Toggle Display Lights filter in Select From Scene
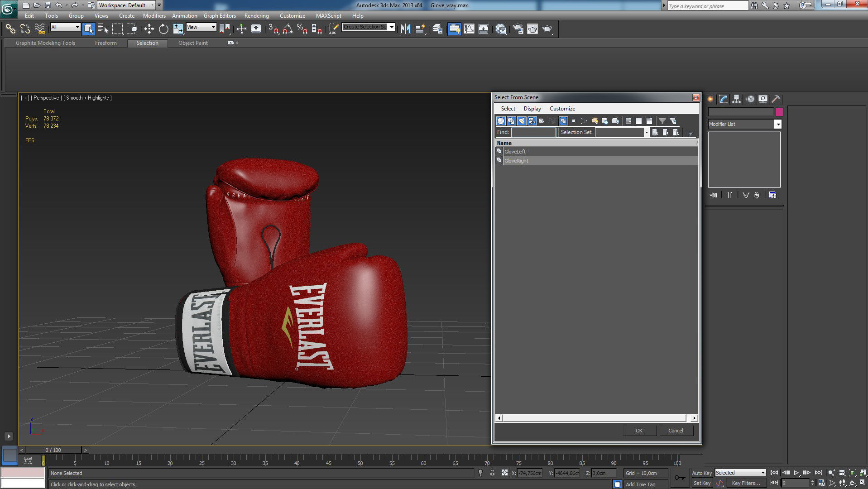Image resolution: width=868 pixels, height=489 pixels. (x=522, y=121)
